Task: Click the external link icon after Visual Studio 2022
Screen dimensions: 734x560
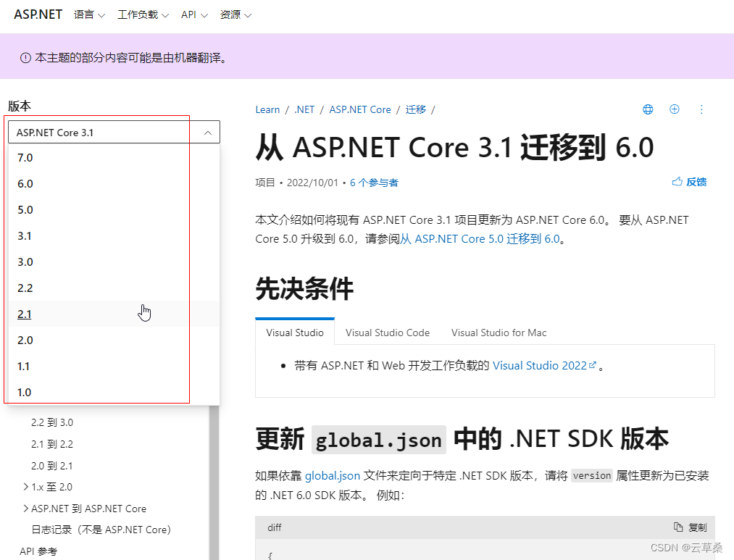Action: coord(593,365)
